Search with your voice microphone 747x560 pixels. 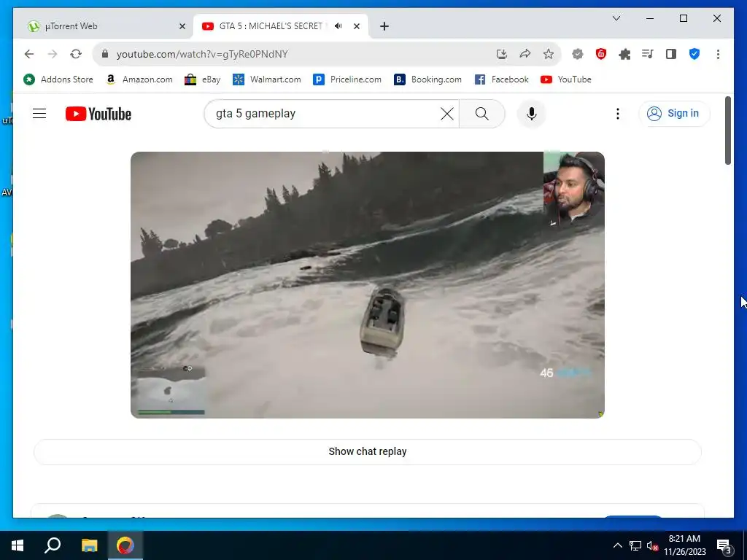[x=532, y=114]
